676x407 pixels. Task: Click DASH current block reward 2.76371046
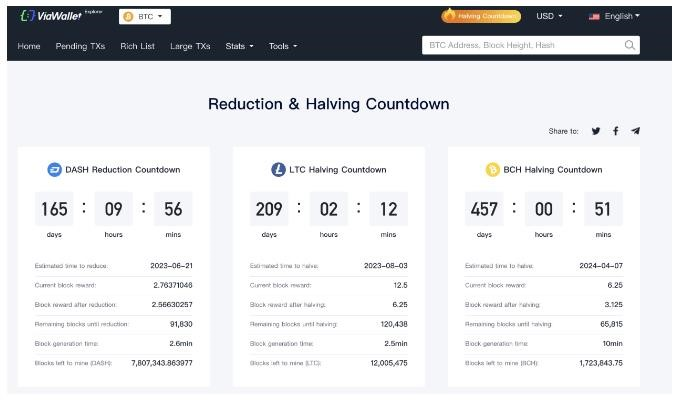coord(173,285)
